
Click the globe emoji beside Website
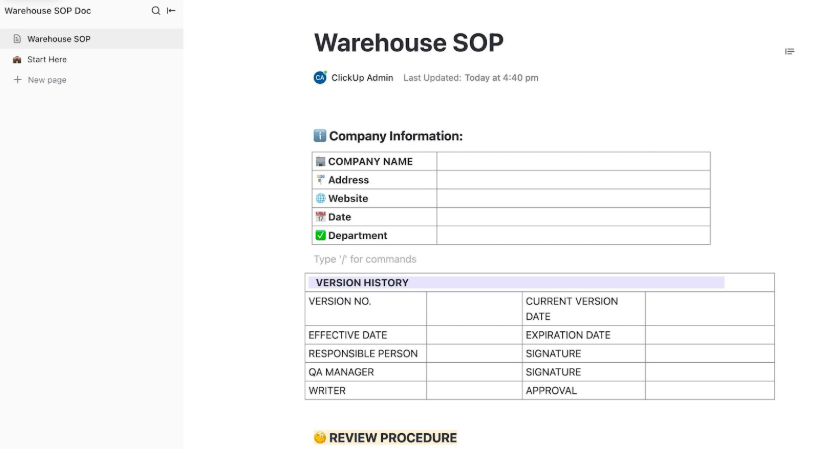click(320, 199)
